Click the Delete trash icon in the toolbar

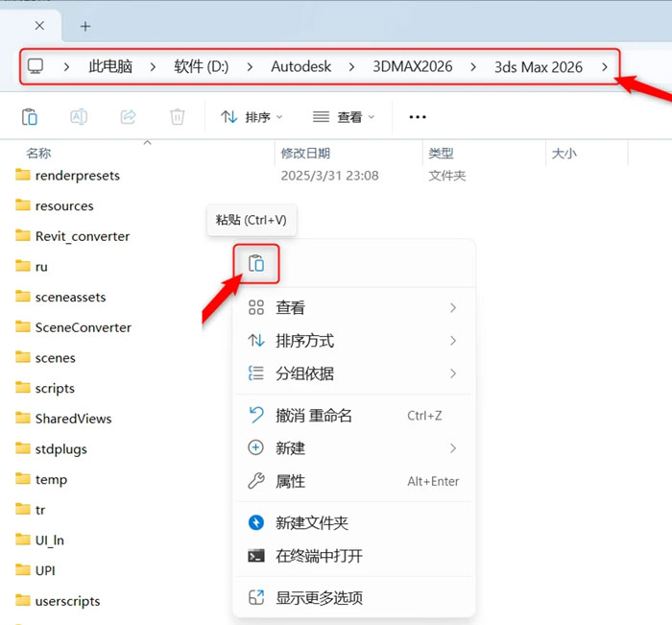(177, 116)
